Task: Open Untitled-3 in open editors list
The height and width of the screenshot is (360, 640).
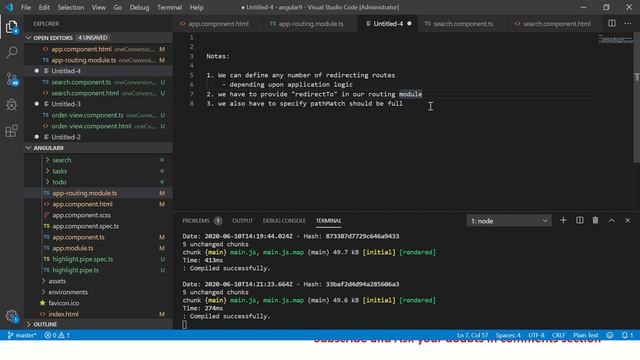Action: coord(98,104)
